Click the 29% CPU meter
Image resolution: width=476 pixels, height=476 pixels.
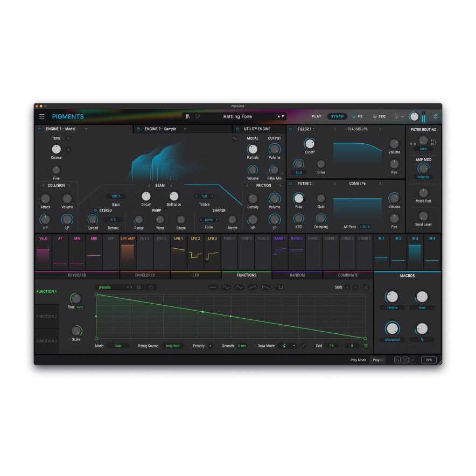429,360
